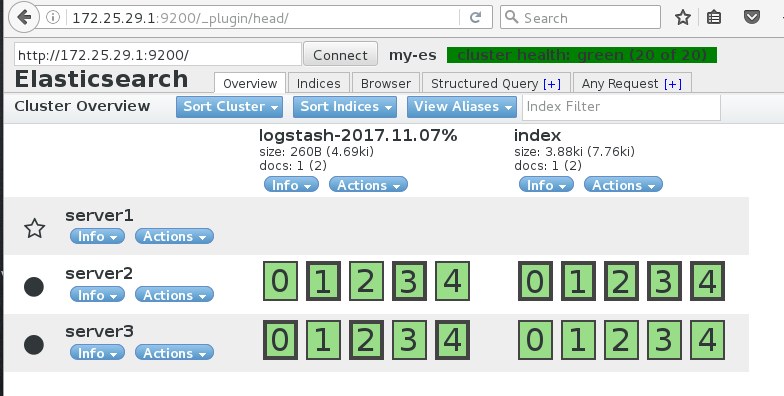Open Actions dropdown for server2

(x=174, y=295)
